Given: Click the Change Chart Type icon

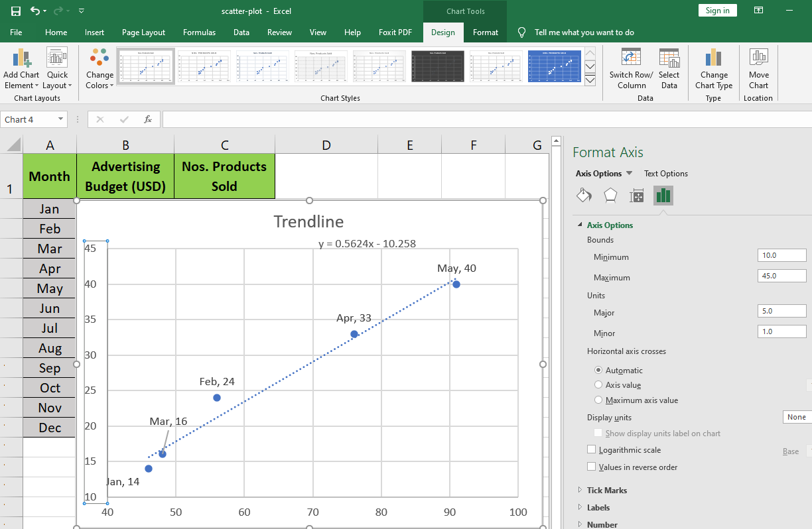Looking at the screenshot, I should coord(713,58).
